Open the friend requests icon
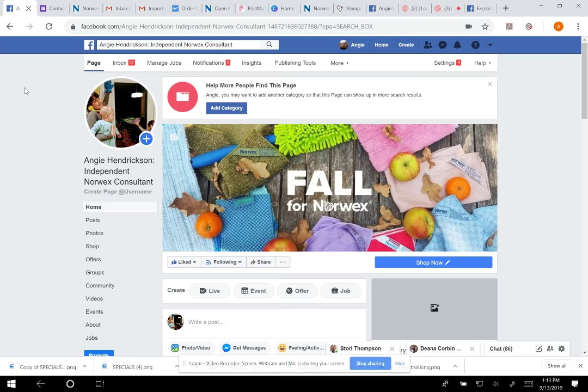Viewport: 588px width, 392px height. [427, 45]
